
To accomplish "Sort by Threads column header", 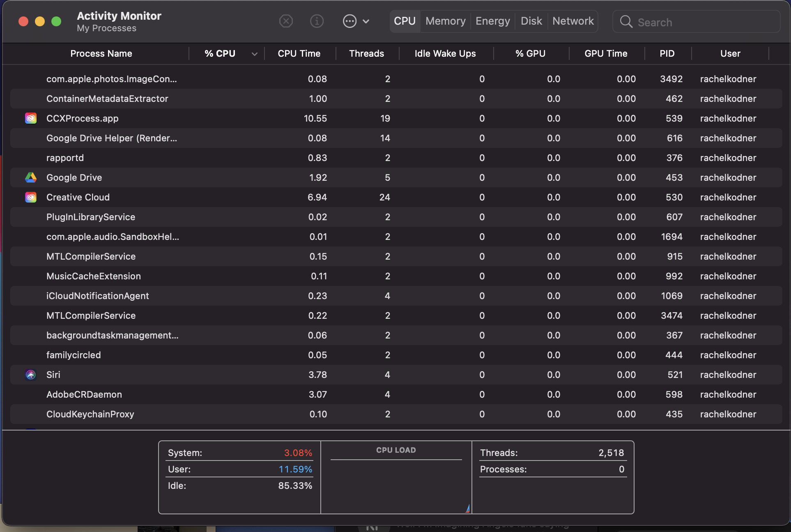I will point(366,53).
